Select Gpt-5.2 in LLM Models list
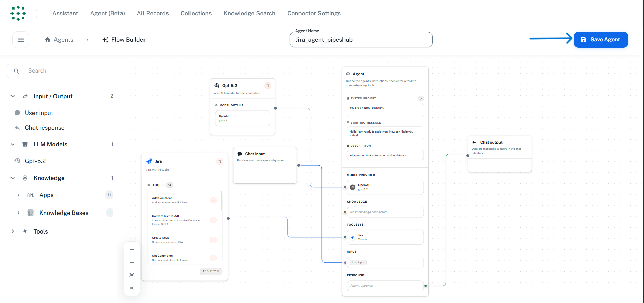This screenshot has height=303, width=644. pos(35,161)
